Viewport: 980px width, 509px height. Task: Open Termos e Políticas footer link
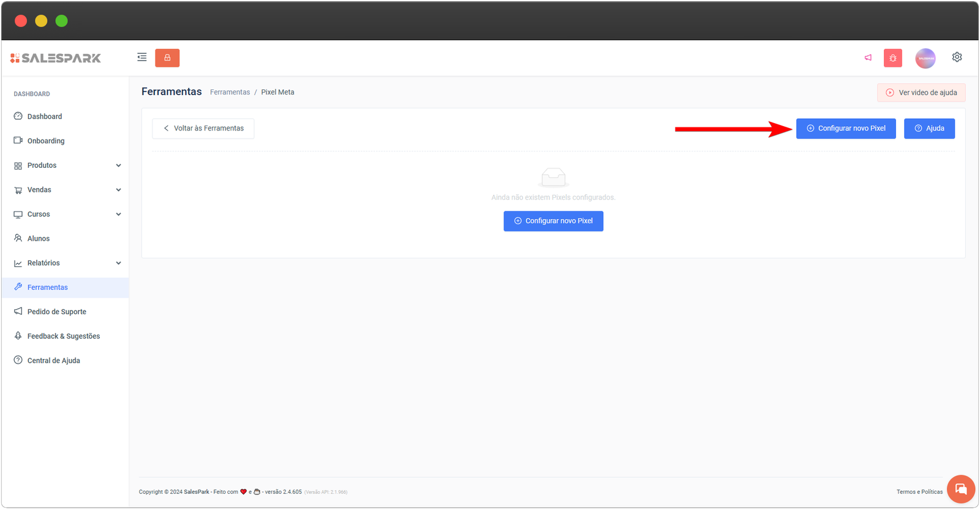[x=919, y=492]
